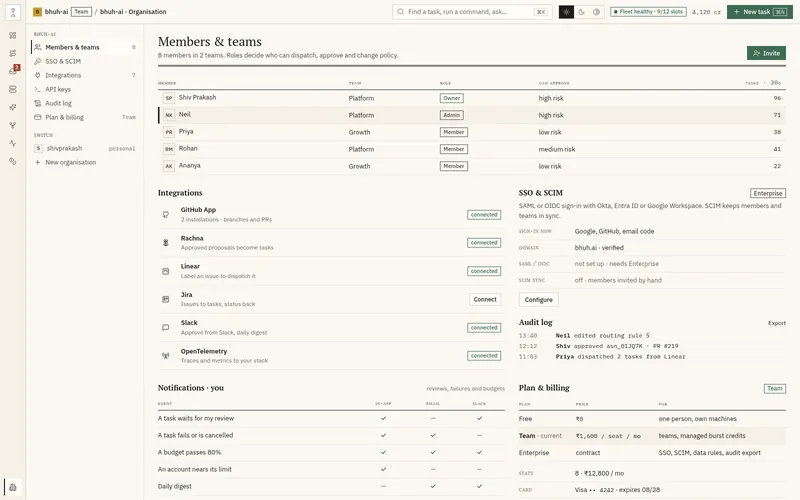The width and height of the screenshot is (800, 500).
Task: Open the activity pulse icon in the left rail
Action: (x=13, y=143)
